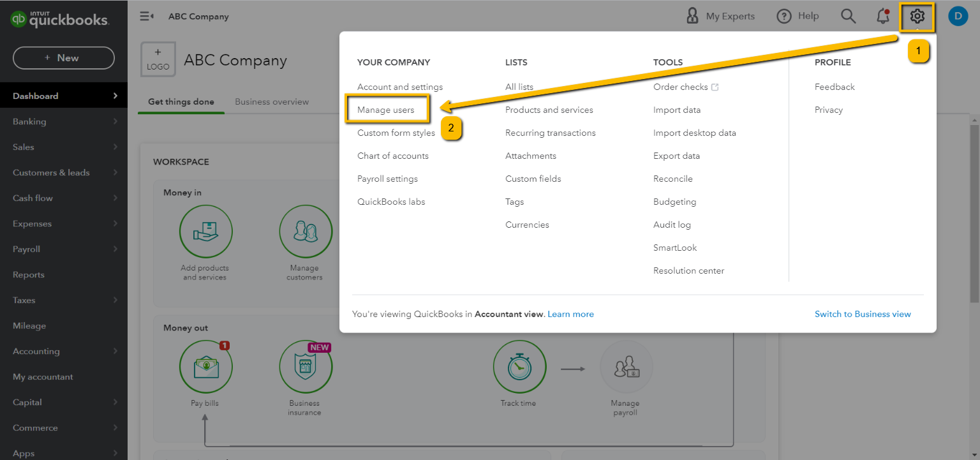Screen dimensions: 980x460
Task: Click the Learn more link
Action: tap(570, 314)
